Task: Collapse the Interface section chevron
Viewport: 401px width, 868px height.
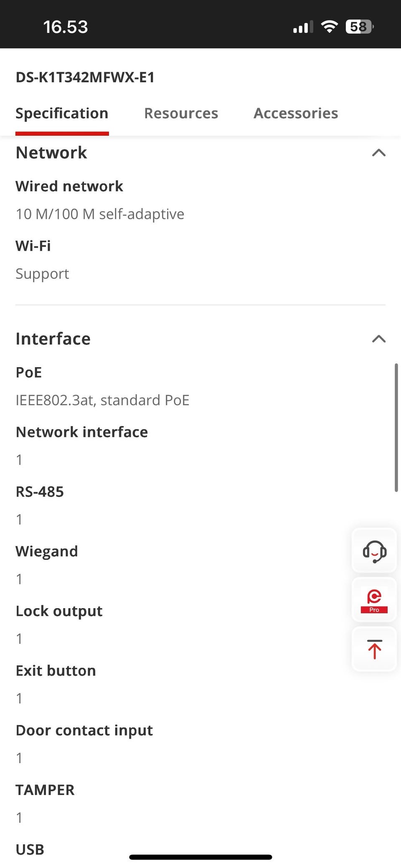Action: click(x=378, y=339)
